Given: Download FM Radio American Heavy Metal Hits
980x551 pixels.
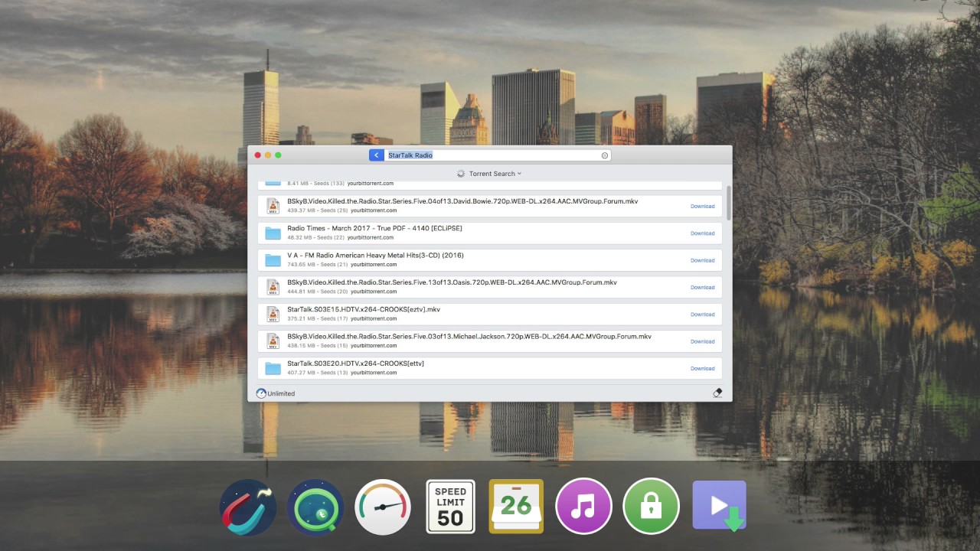Looking at the screenshot, I should click(x=702, y=260).
